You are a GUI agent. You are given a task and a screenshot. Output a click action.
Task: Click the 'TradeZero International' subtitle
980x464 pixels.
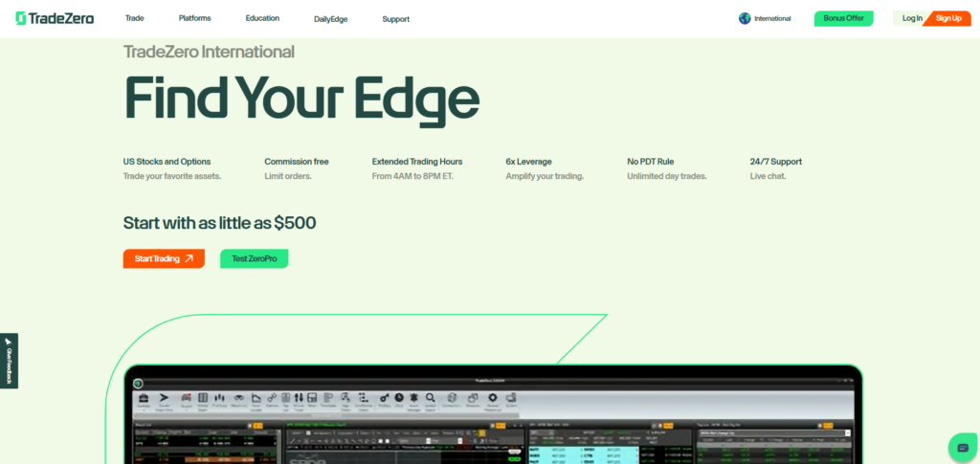(209, 52)
